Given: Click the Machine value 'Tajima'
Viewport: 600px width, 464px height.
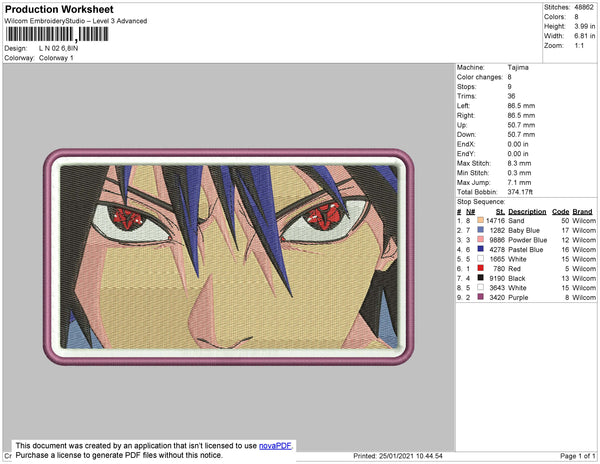Looking at the screenshot, I should pyautogui.click(x=518, y=67).
